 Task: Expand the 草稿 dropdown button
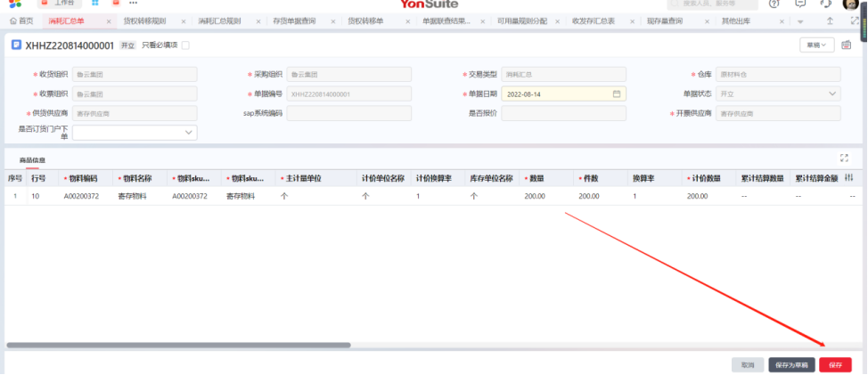click(816, 45)
